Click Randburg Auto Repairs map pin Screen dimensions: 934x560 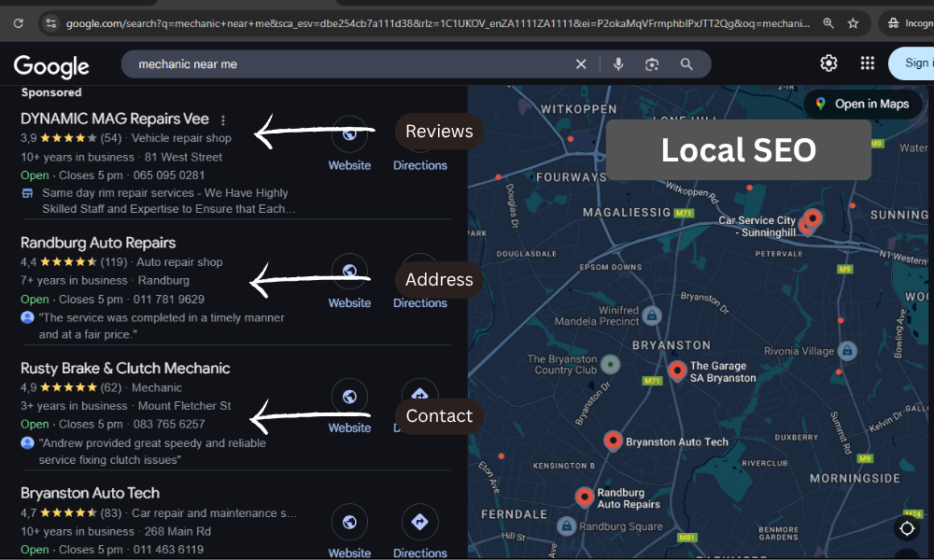585,497
